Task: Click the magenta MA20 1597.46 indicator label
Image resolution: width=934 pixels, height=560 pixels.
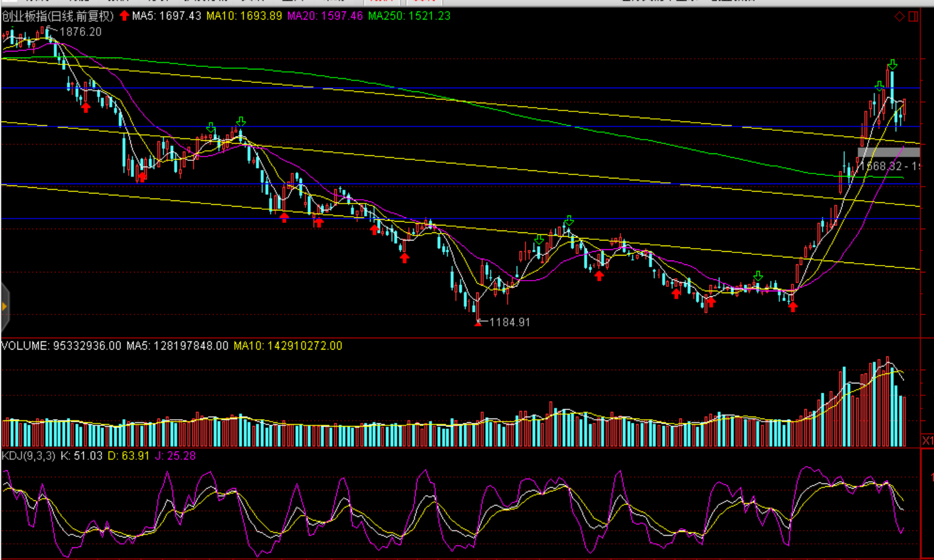Action: (325, 16)
